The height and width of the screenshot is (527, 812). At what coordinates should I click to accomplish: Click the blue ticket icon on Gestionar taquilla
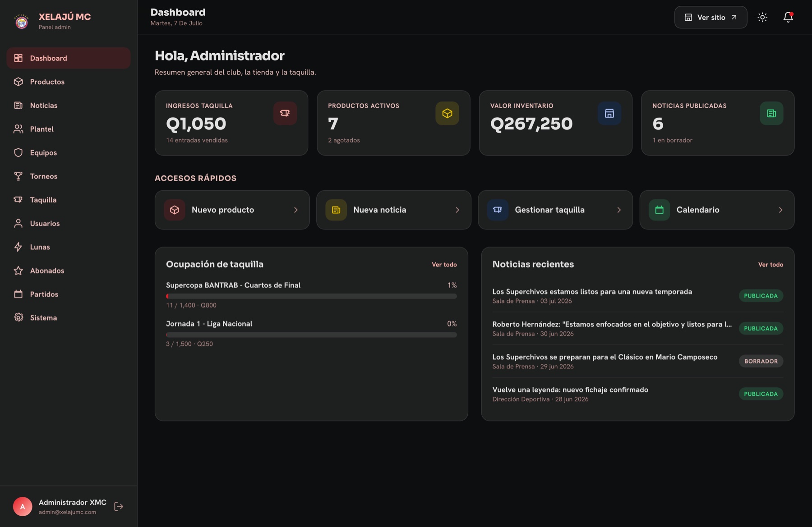coord(498,210)
